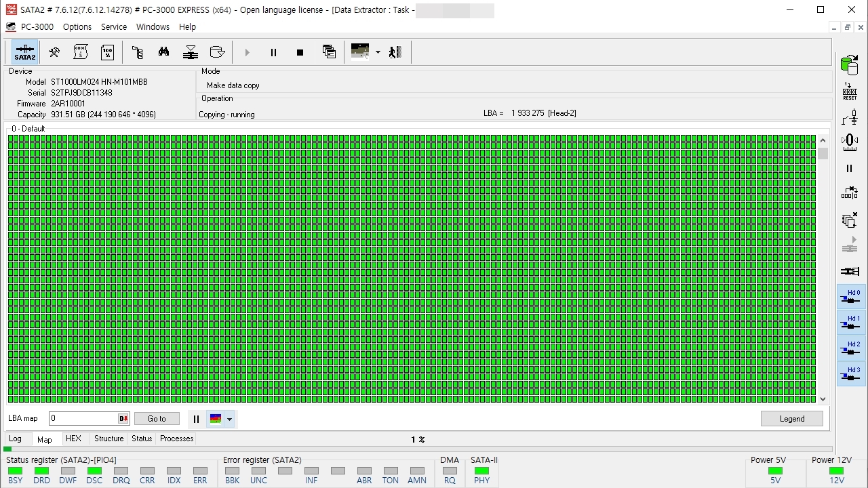Screen dimensions: 868x488
Task: Pause the copy task from toolbar
Action: coord(273,52)
